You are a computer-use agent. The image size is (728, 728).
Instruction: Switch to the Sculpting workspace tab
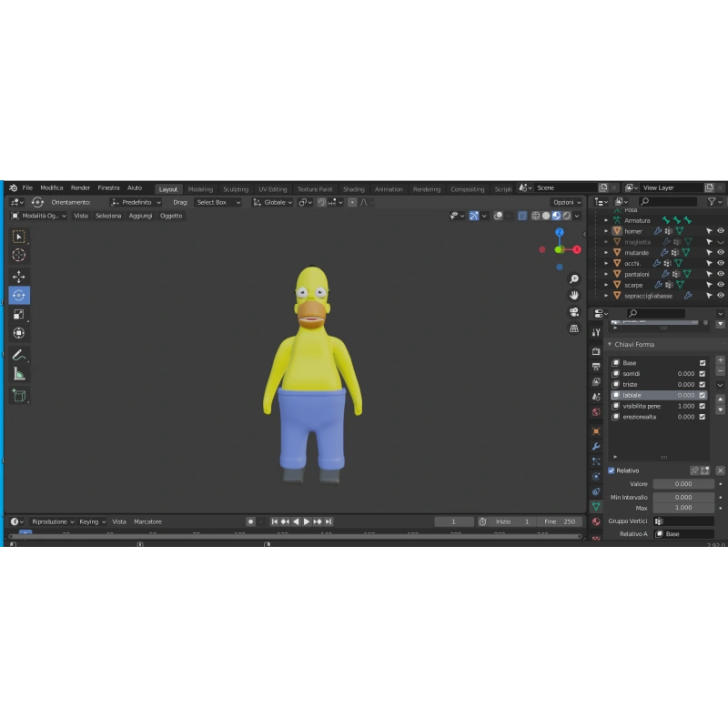pos(236,189)
